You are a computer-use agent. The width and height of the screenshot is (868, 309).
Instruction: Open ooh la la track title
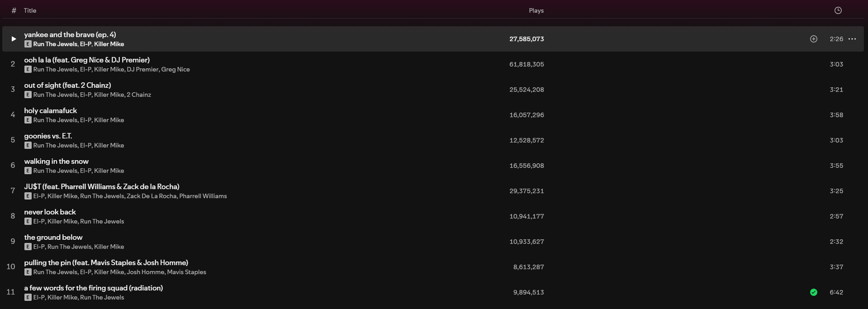tap(87, 60)
